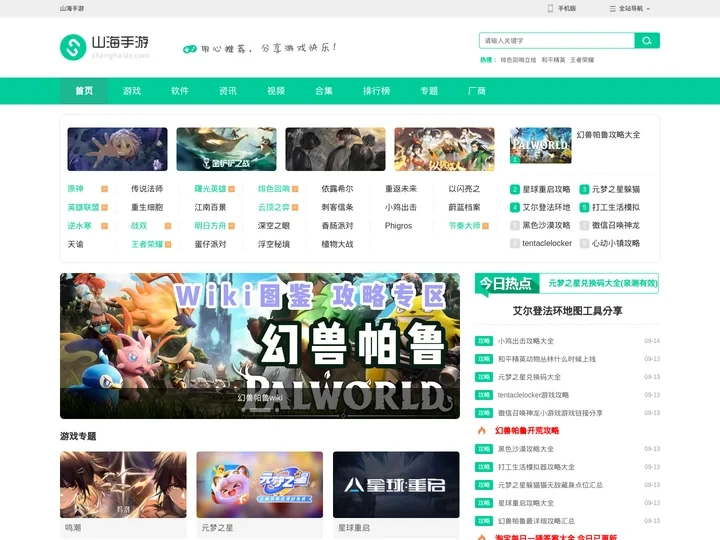
Task: Click rank 3 badge beside 元梦之星躲猫
Action: [584, 189]
